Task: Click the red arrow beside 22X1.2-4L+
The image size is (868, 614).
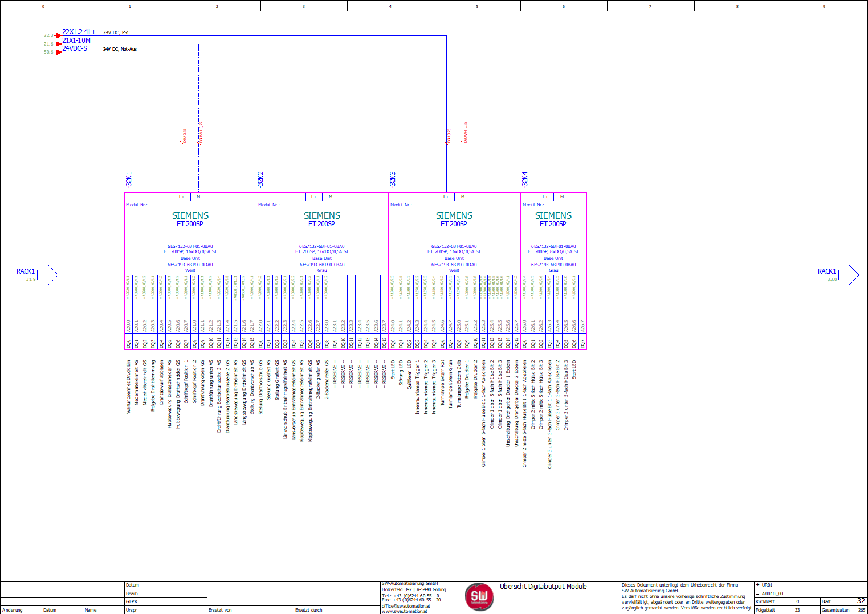Action: pos(58,35)
